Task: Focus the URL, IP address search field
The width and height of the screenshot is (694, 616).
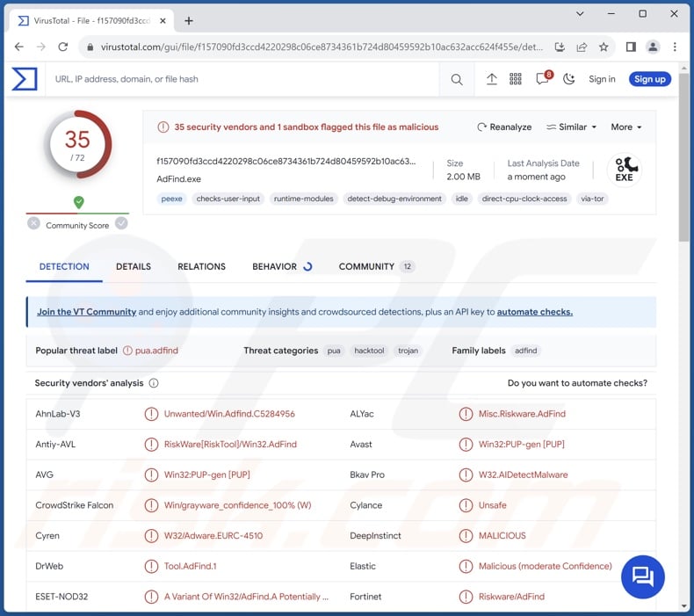Action: (x=243, y=79)
